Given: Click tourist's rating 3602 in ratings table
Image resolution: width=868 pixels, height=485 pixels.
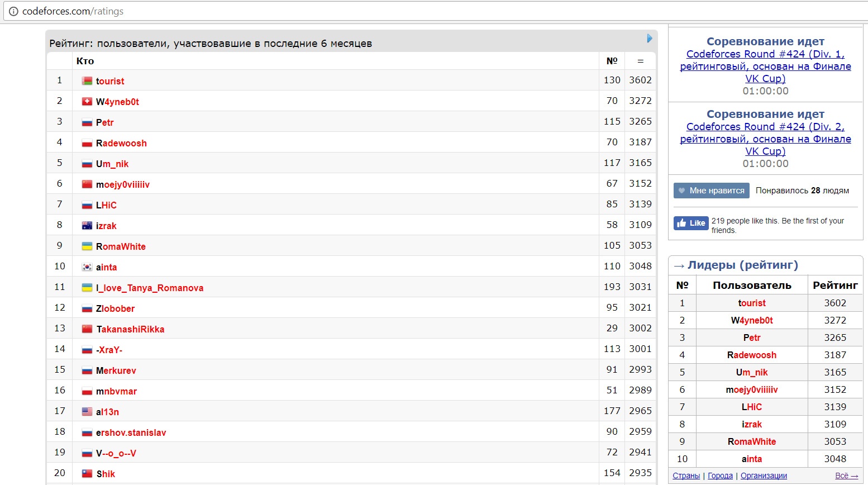Looking at the screenshot, I should pyautogui.click(x=640, y=80).
